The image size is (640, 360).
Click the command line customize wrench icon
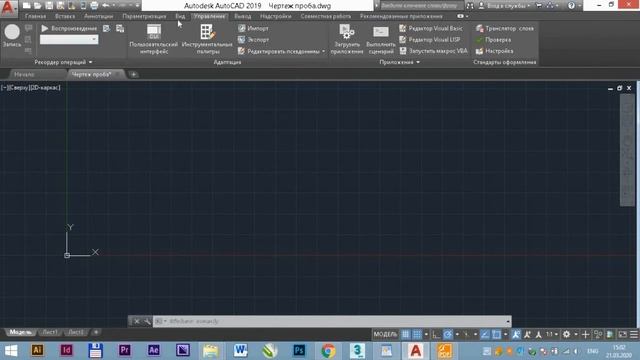pyautogui.click(x=147, y=321)
